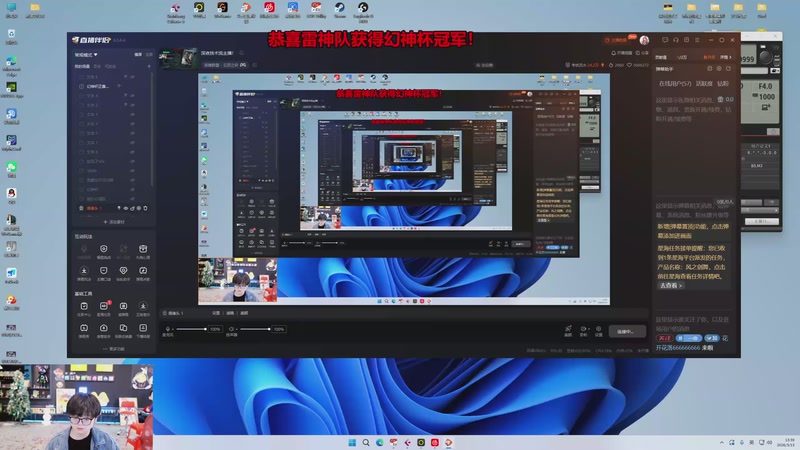Open 设置 for the selected 摄像头 1
The image size is (800, 450).
[x=216, y=313]
